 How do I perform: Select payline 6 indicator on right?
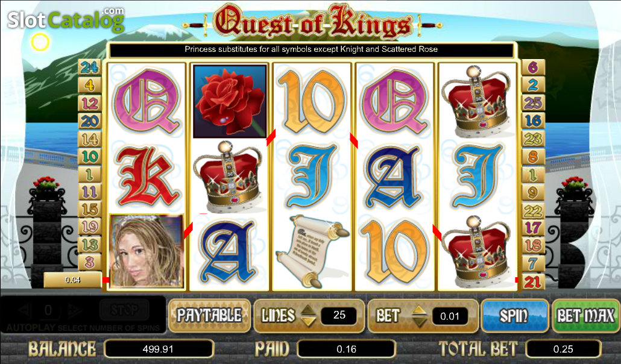[x=533, y=67]
